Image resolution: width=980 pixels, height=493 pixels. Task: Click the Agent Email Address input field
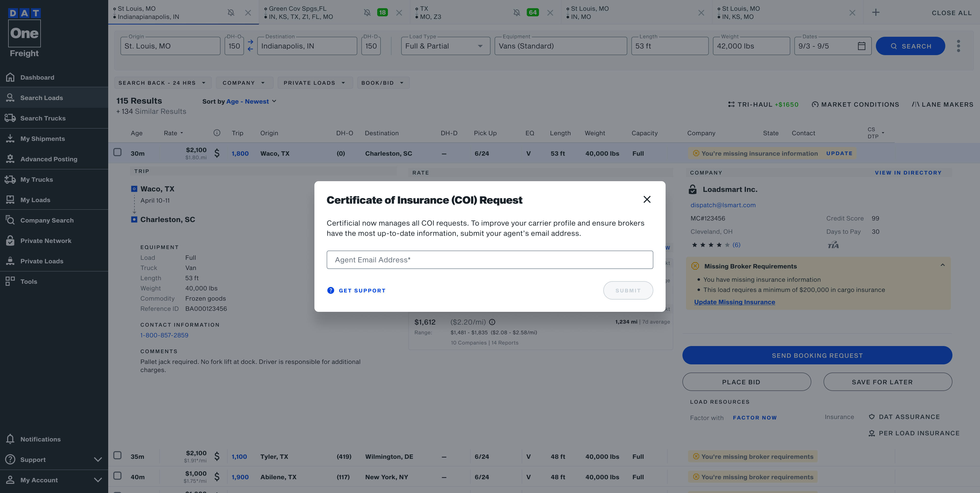pos(490,260)
